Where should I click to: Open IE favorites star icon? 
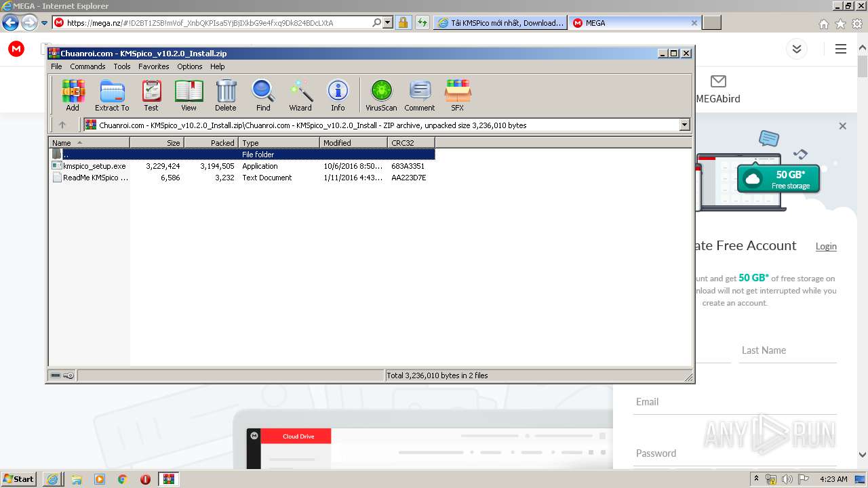pos(840,24)
